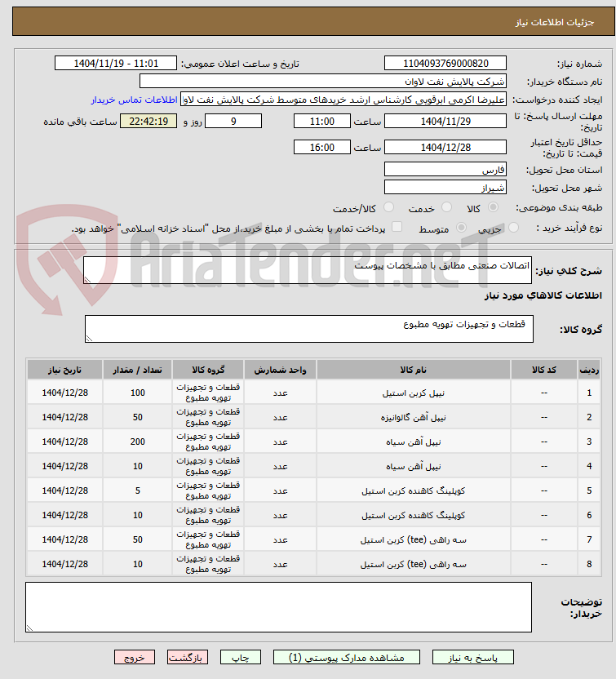Click the city field شیراز
This screenshot has width=616, height=679.
(x=445, y=188)
